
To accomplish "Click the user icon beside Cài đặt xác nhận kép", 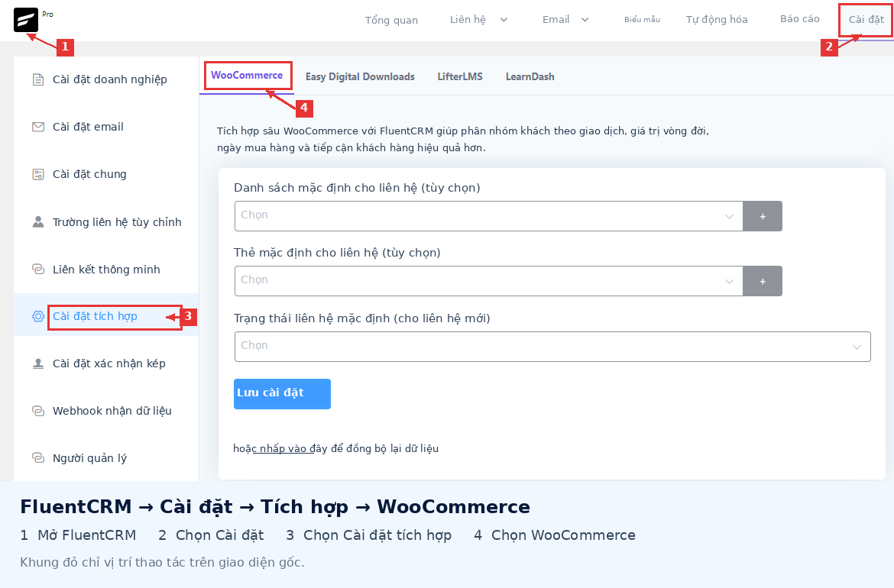I will [x=38, y=363].
